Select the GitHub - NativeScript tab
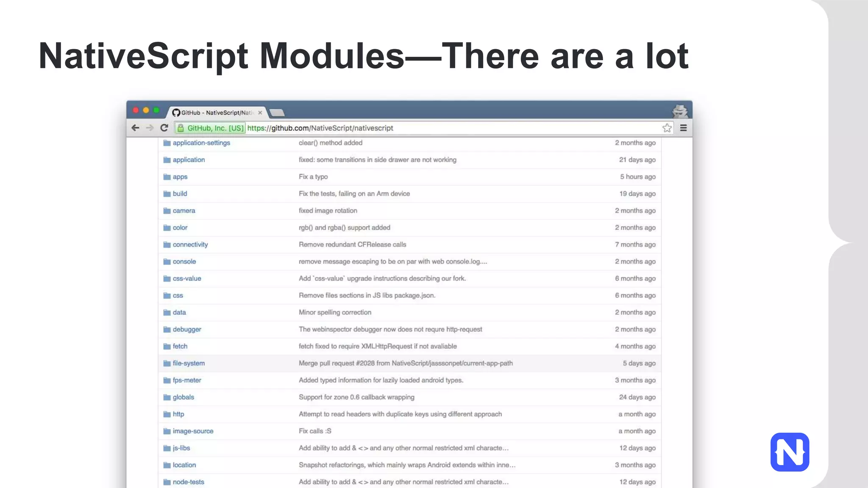 [x=217, y=113]
